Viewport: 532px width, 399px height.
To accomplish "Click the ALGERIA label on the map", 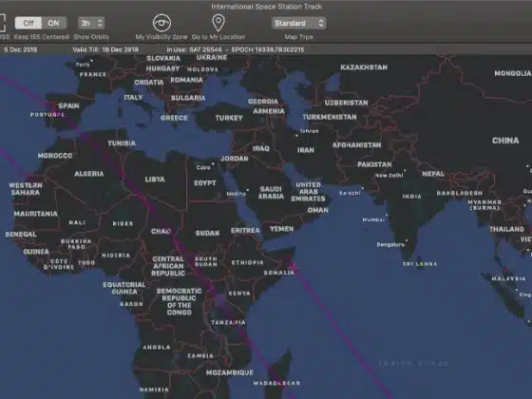I will tap(89, 174).
